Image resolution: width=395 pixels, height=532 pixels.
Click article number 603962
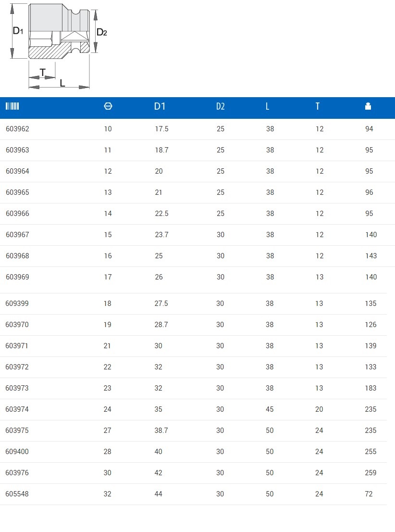click(17, 129)
